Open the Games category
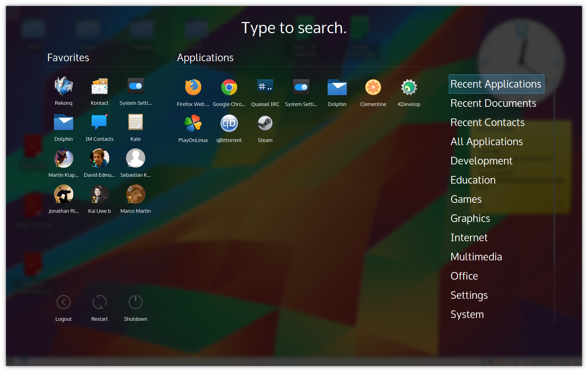Screen dimensions: 588x372 [x=466, y=199]
